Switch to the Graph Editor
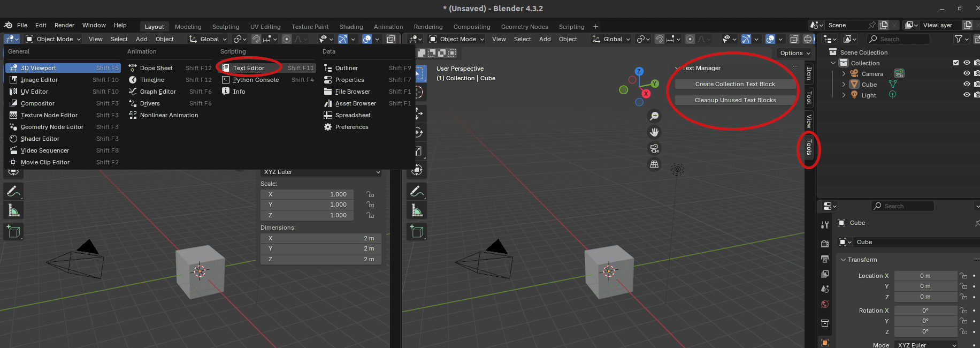Viewport: 980px width, 348px height. point(170,92)
